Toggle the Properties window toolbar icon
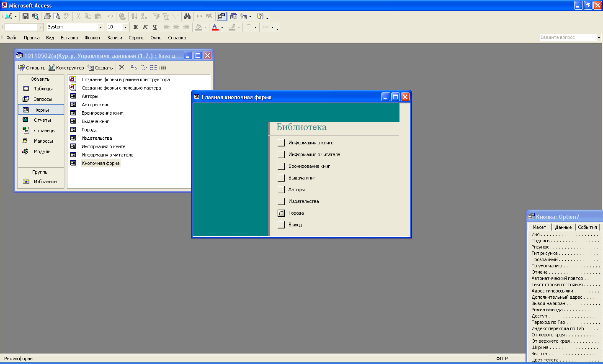This screenshot has height=364, width=603. coord(222,16)
